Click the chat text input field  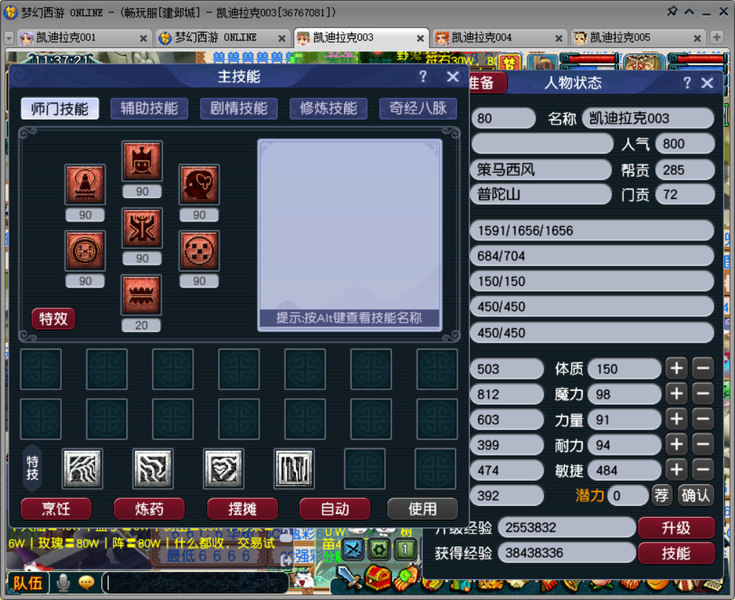tap(195, 583)
